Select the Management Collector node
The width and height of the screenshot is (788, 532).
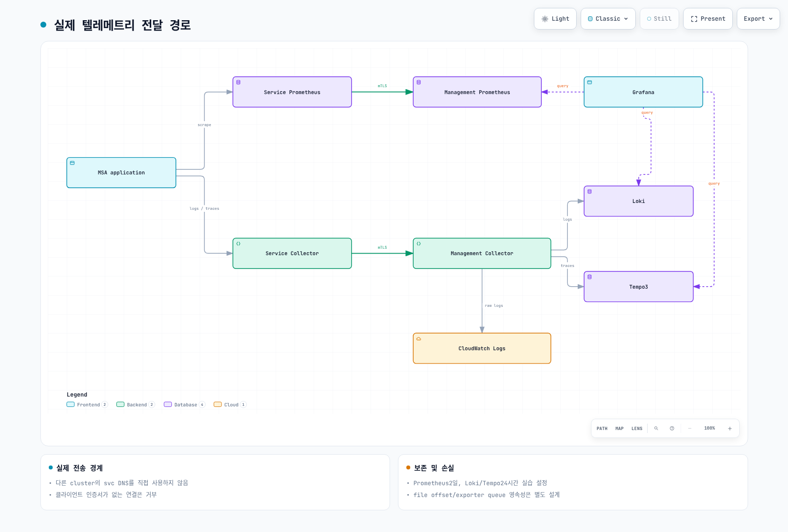[482, 254]
